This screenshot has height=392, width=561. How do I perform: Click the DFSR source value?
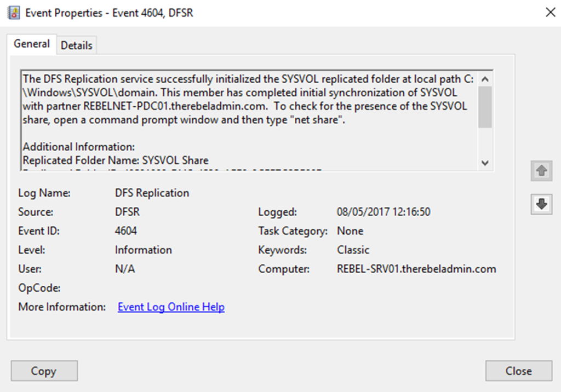128,212
